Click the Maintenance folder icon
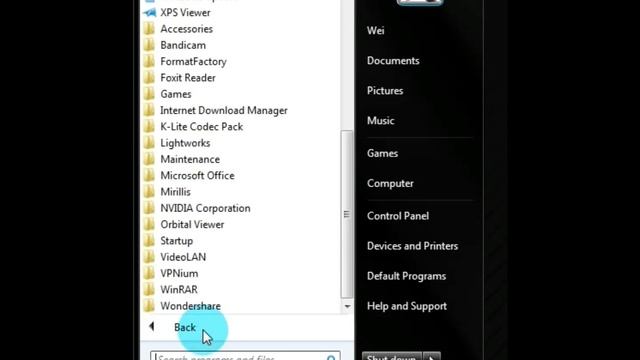Image resolution: width=640 pixels, height=360 pixels. pos(149,160)
